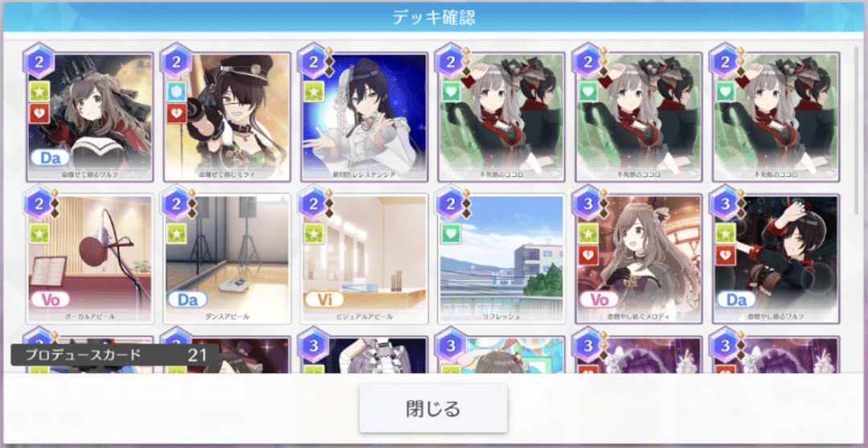Click the デッキ確認 title header
868x448 pixels.
[434, 17]
